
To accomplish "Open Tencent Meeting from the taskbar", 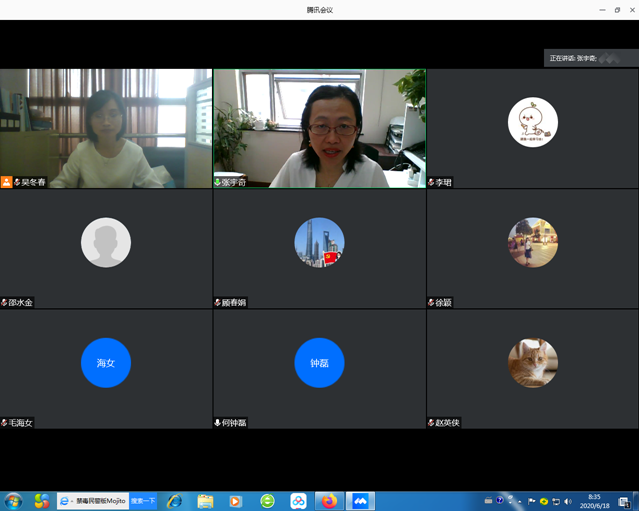I will pos(360,500).
